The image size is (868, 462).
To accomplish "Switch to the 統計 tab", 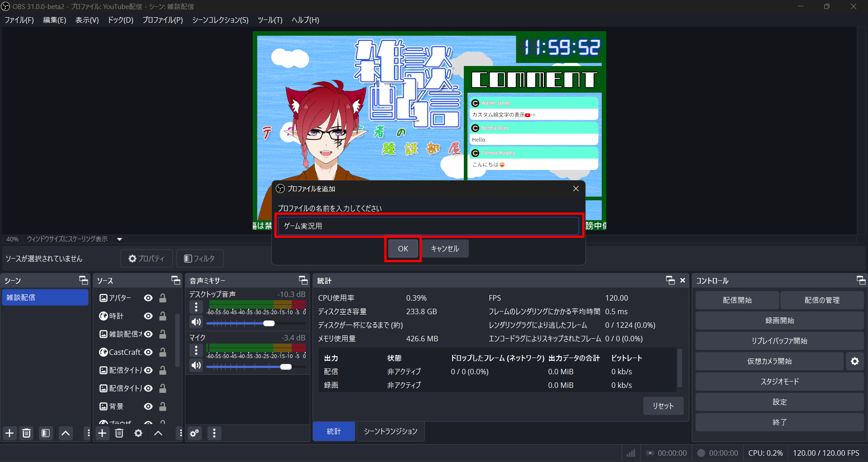I will 334,431.
